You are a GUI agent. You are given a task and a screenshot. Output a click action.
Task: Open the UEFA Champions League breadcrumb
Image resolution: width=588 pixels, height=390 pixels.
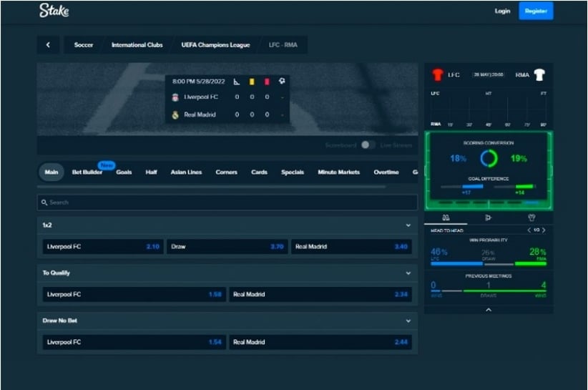point(215,44)
